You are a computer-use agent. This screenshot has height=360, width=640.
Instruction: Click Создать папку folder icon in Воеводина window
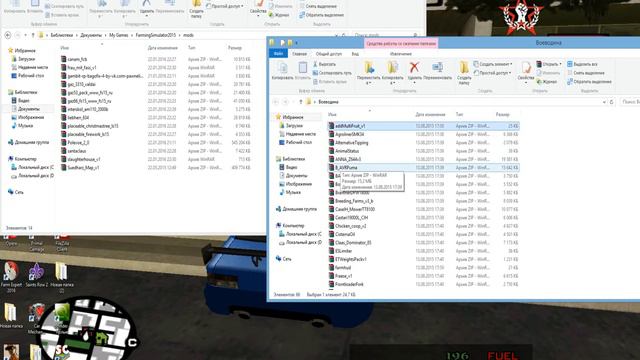coord(464,67)
